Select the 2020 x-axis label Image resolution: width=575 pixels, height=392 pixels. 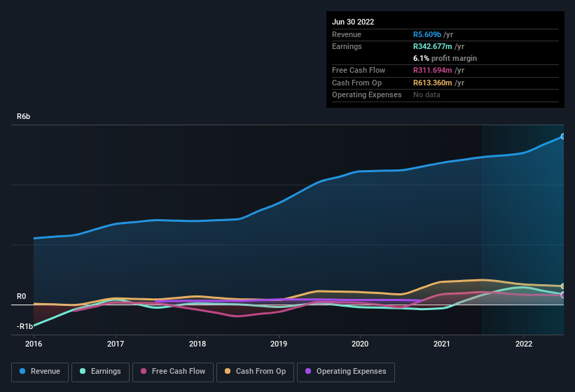coord(360,344)
